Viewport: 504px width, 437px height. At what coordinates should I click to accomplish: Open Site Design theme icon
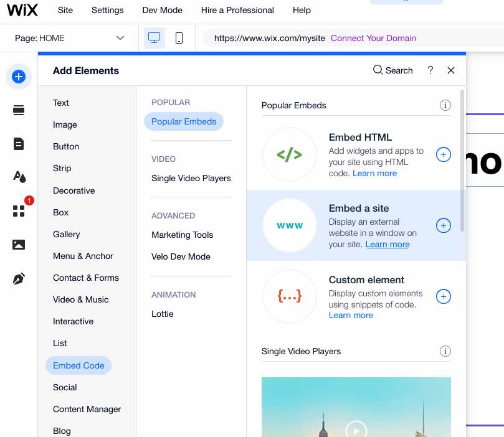point(19,177)
